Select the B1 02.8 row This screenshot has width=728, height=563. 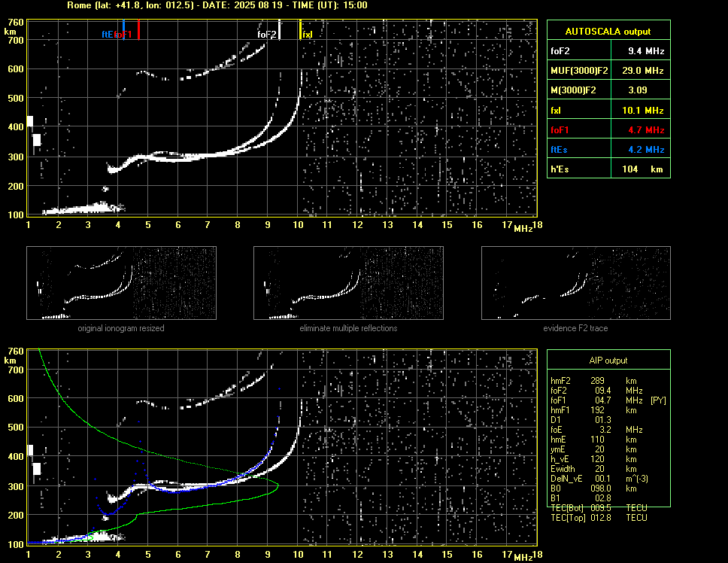pyautogui.click(x=581, y=498)
